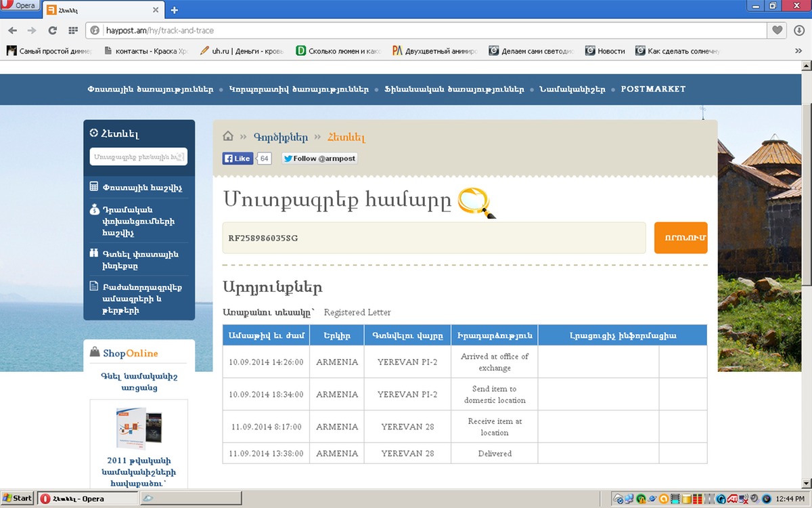812x508 pixels.
Task: Click the downloads arrow icon in toolbar
Action: [798, 30]
